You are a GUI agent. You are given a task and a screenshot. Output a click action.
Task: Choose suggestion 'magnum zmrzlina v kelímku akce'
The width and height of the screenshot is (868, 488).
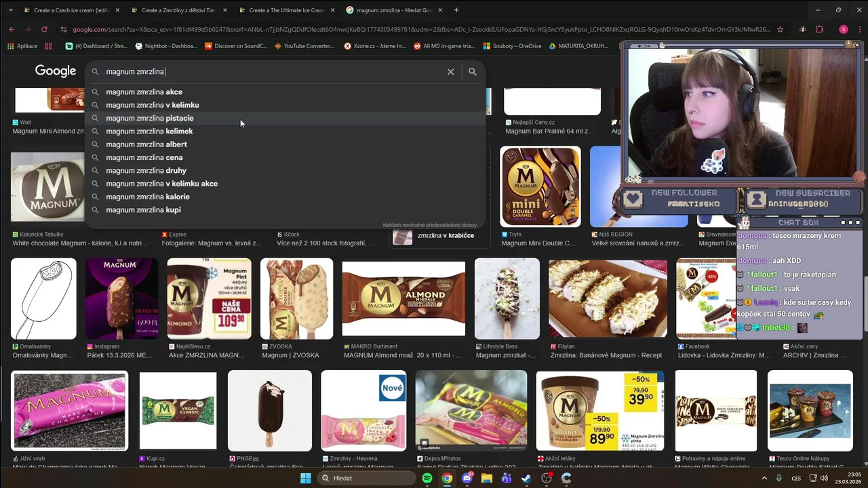[285, 184]
